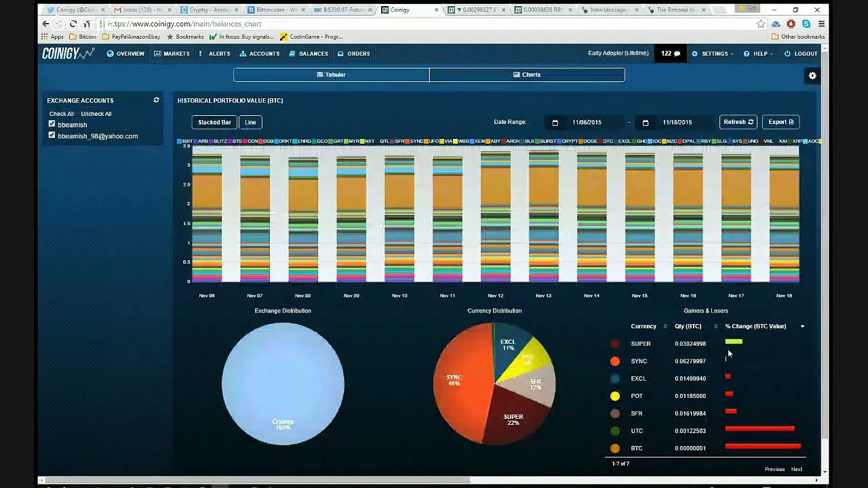Open the end date calendar icon

(645, 123)
